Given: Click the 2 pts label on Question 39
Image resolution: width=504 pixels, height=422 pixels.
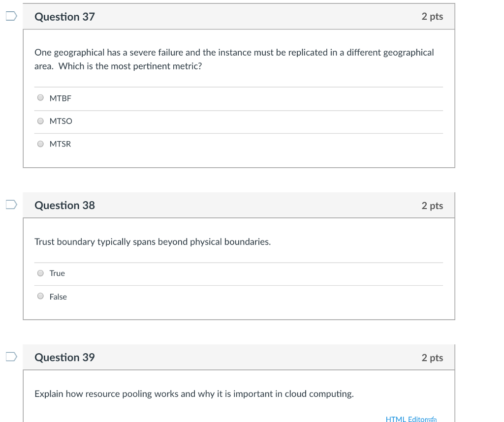Looking at the screenshot, I should coord(432,358).
